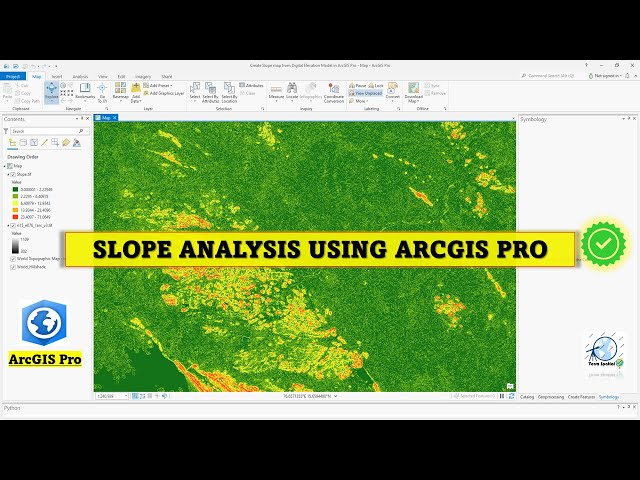Collapse the Map node in Contents

pyautogui.click(x=5, y=166)
